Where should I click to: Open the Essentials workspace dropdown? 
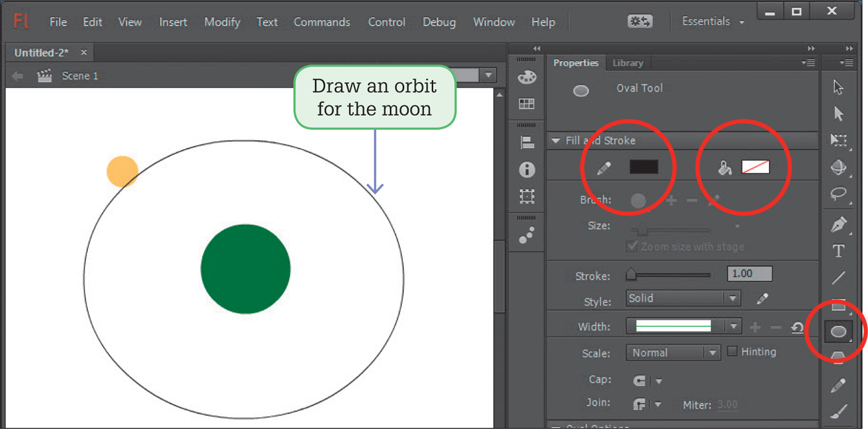click(713, 21)
